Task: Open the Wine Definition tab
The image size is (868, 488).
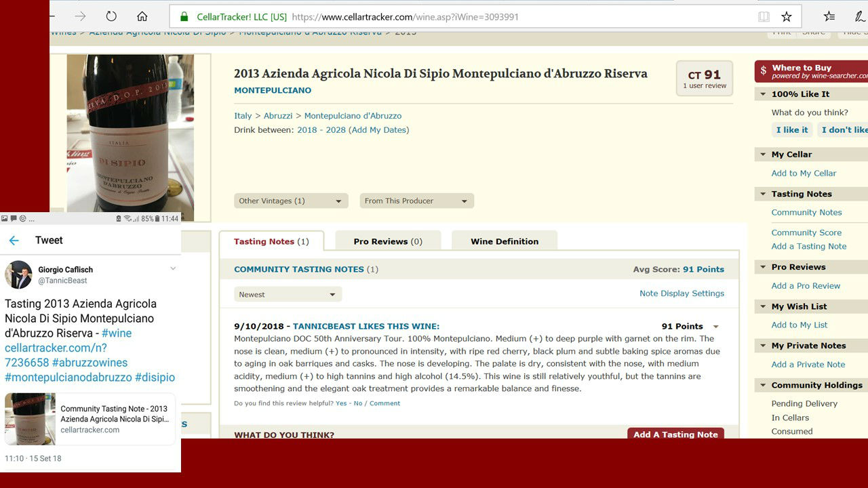Action: (505, 241)
